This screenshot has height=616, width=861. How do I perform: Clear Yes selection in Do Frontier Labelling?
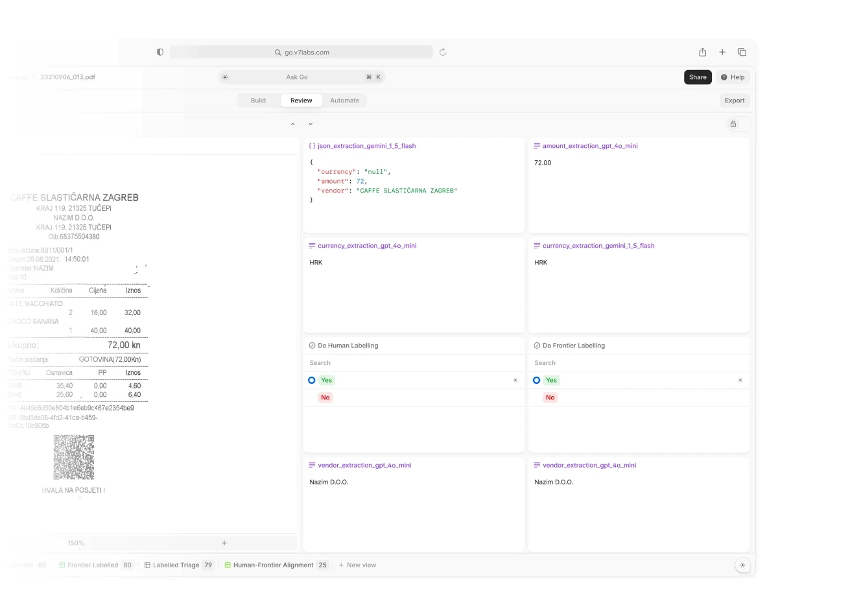[x=740, y=380]
